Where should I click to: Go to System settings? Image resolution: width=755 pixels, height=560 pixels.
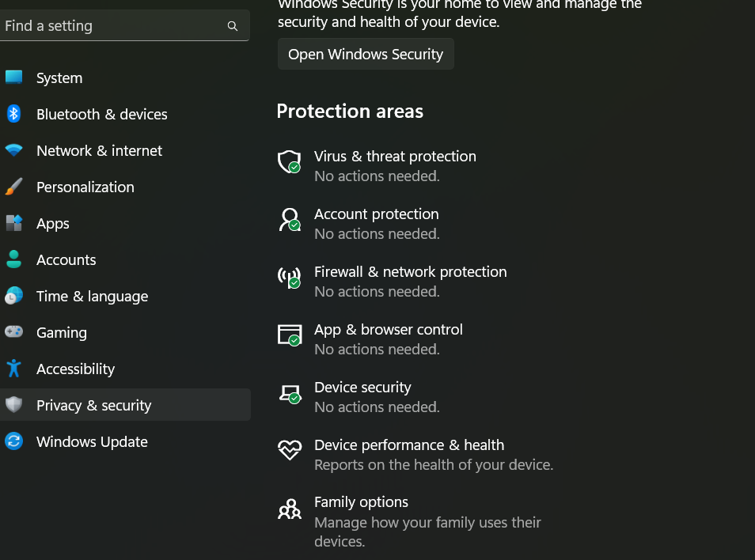point(59,78)
